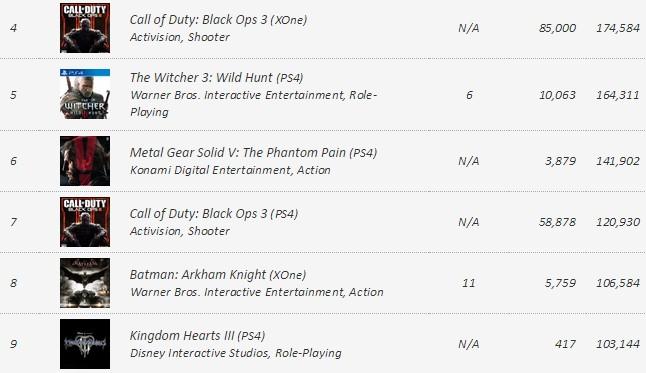
Task: Open Call of Duty: Black Ops 3 (XOne) title
Action: [218, 20]
